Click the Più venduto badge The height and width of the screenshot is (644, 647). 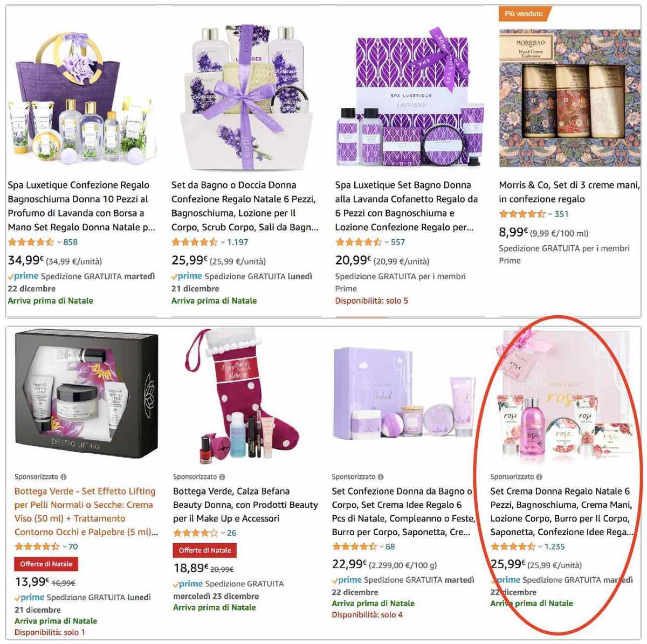click(524, 13)
